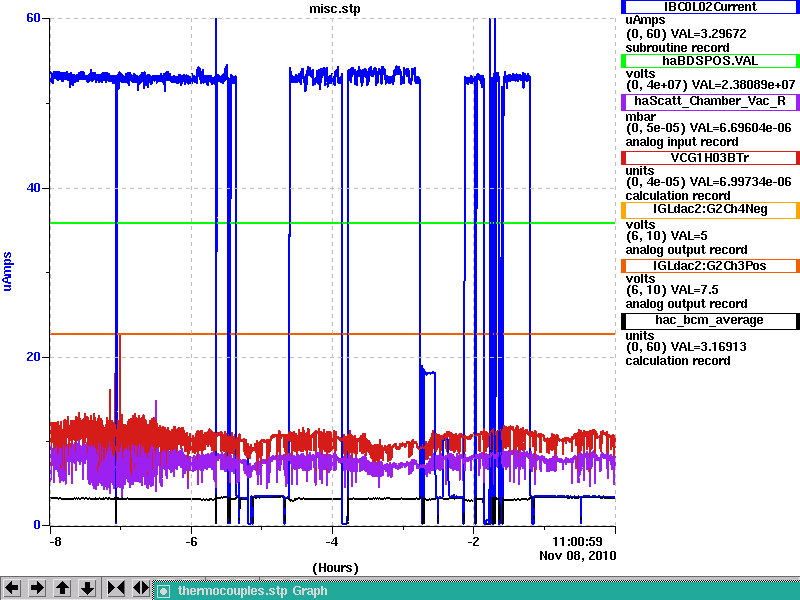Screen dimensions: 800x600
Task: Click the vertical uAmps axis label
Action: 7,271
